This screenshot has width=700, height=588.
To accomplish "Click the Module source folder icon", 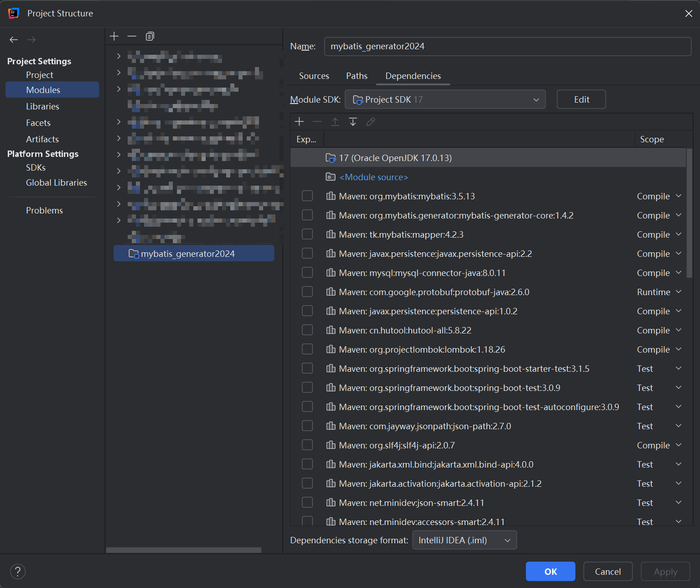I will click(331, 177).
